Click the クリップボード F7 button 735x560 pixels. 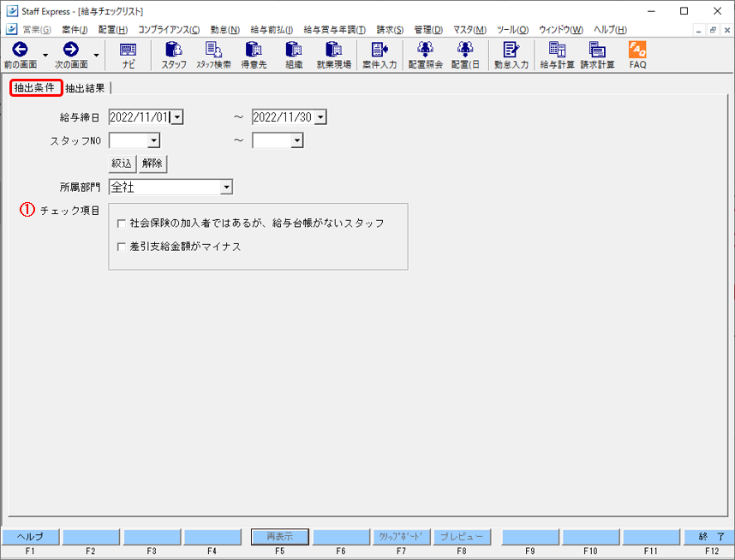pyautogui.click(x=401, y=537)
